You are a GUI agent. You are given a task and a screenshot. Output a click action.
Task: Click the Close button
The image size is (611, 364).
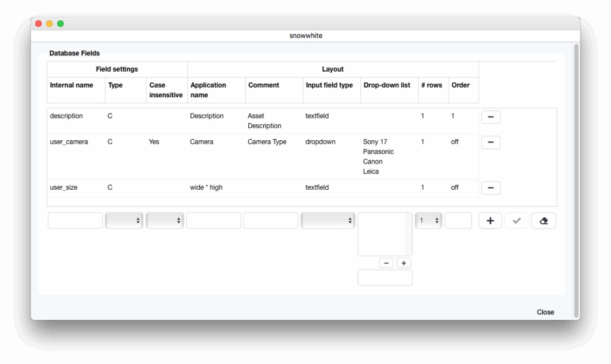pyautogui.click(x=545, y=312)
